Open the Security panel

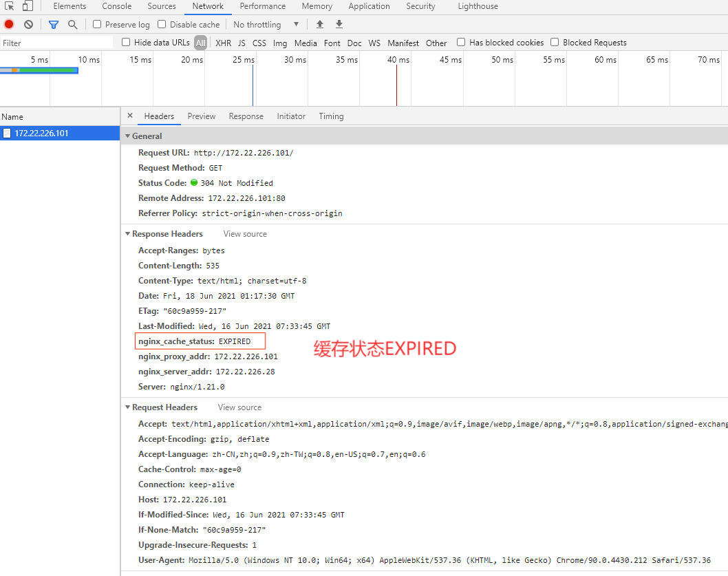[420, 6]
